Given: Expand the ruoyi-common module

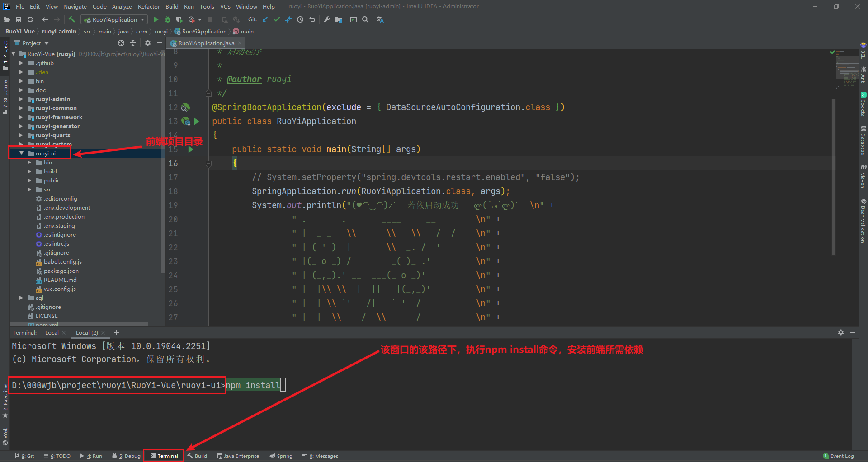Looking at the screenshot, I should point(21,108).
